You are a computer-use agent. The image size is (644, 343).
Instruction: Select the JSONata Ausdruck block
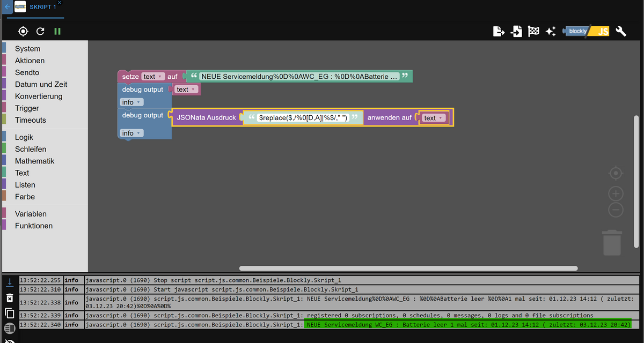tap(207, 117)
